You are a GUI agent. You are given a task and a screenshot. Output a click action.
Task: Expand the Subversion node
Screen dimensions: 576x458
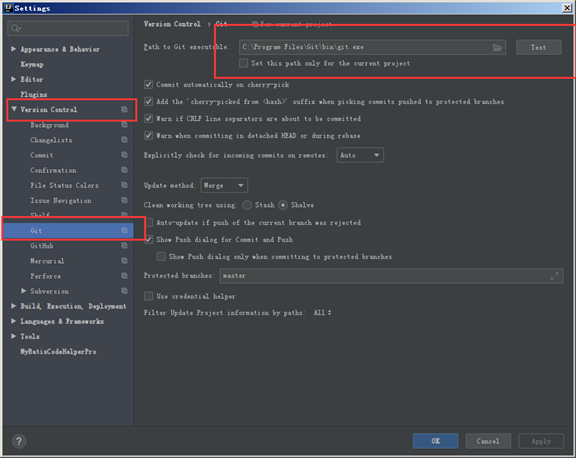point(24,291)
